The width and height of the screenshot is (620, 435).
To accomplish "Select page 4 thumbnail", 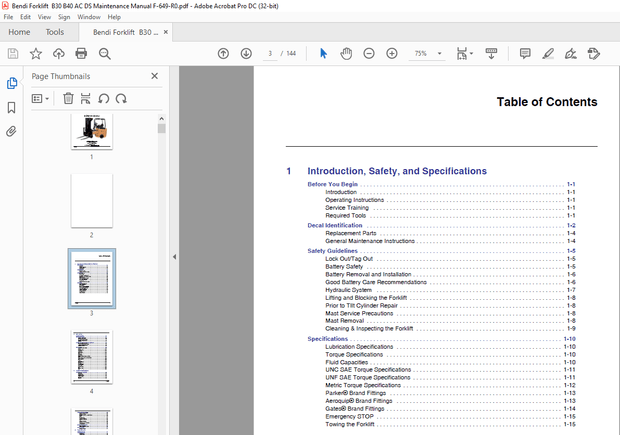I will click(x=92, y=357).
